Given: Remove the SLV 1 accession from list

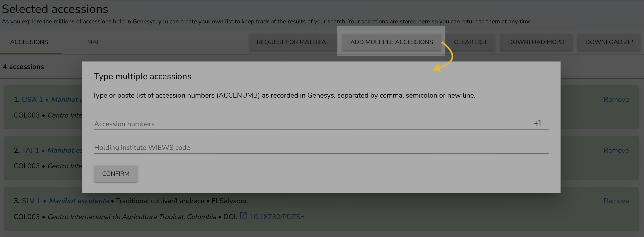Looking at the screenshot, I should tap(616, 201).
